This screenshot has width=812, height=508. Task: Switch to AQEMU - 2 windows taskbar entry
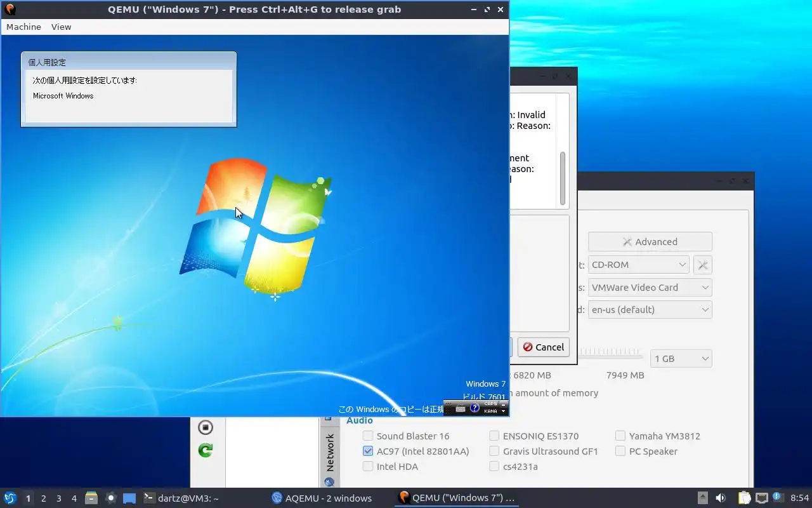[x=329, y=498]
